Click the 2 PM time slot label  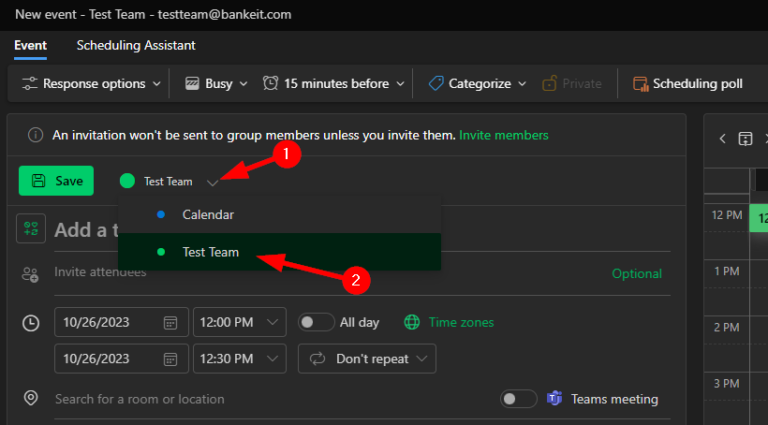coord(726,328)
